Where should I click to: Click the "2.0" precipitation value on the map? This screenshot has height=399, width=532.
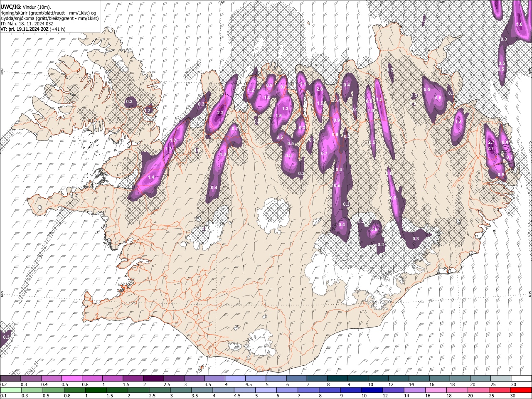tap(320, 89)
